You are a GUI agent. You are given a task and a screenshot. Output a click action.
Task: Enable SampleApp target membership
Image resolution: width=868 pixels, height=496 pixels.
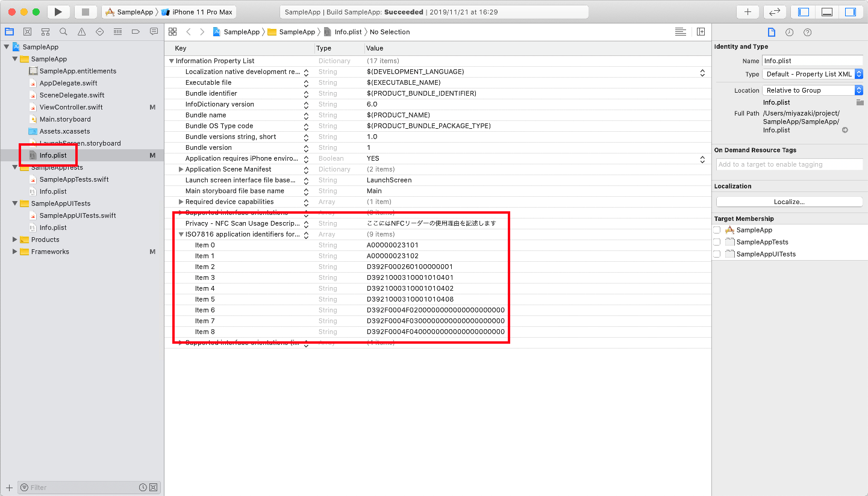click(717, 230)
